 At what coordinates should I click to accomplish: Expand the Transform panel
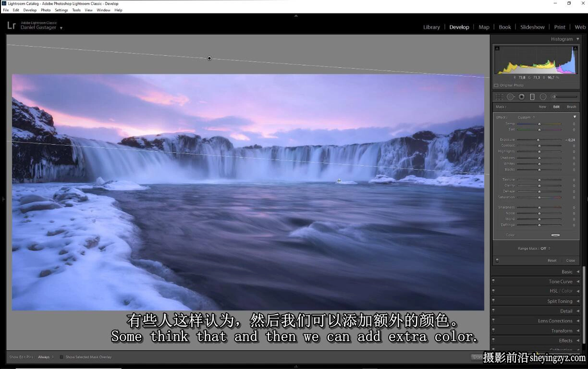point(578,331)
